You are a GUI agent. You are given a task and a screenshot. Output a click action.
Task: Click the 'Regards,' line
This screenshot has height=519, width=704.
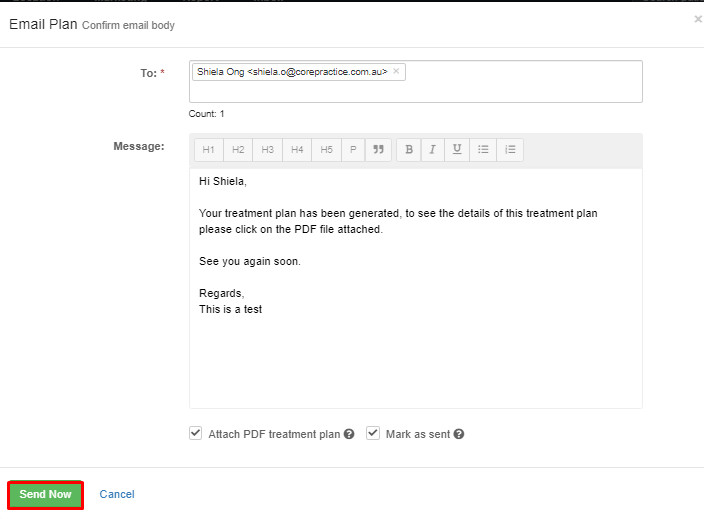(221, 293)
